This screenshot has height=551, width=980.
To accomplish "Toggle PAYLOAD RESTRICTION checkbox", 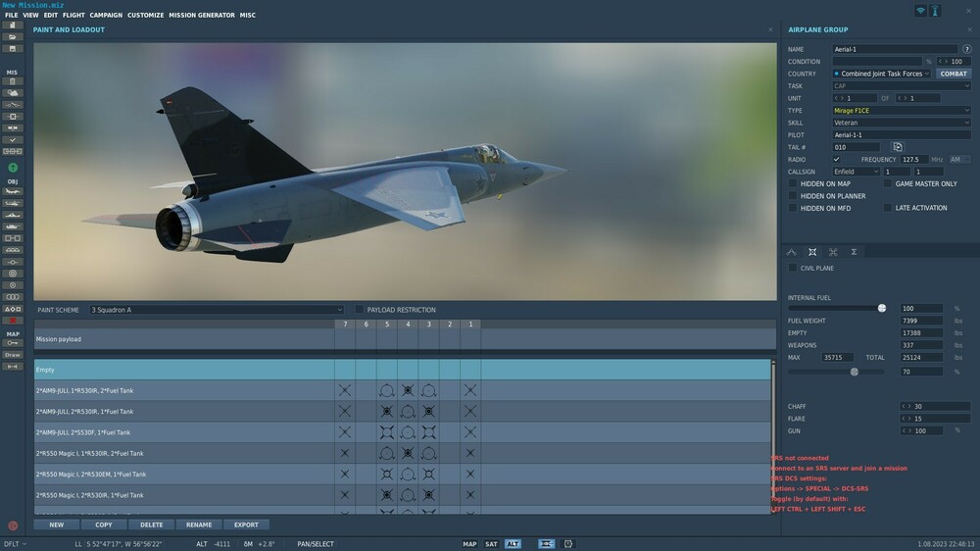I will (x=360, y=310).
